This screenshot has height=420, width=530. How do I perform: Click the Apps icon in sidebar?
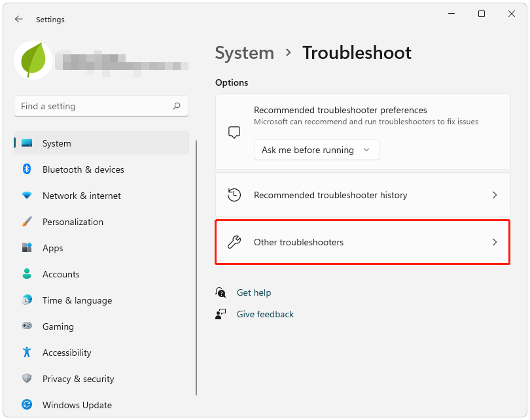(x=27, y=247)
